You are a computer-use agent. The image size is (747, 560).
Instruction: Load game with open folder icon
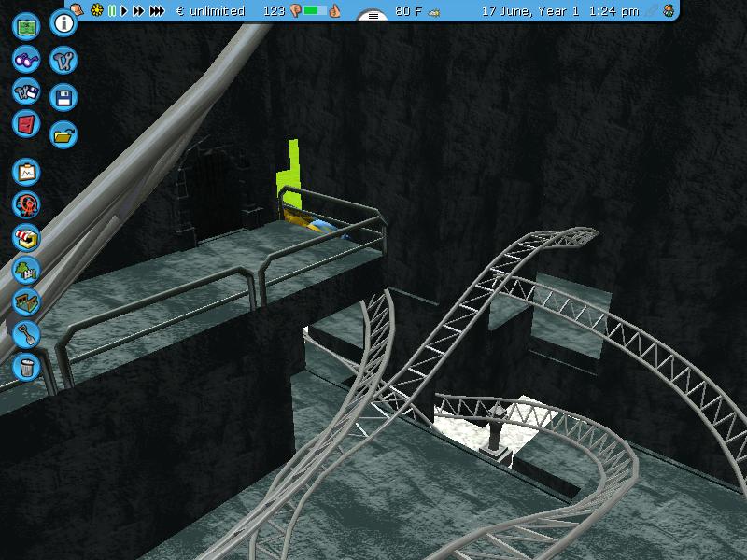tap(63, 135)
